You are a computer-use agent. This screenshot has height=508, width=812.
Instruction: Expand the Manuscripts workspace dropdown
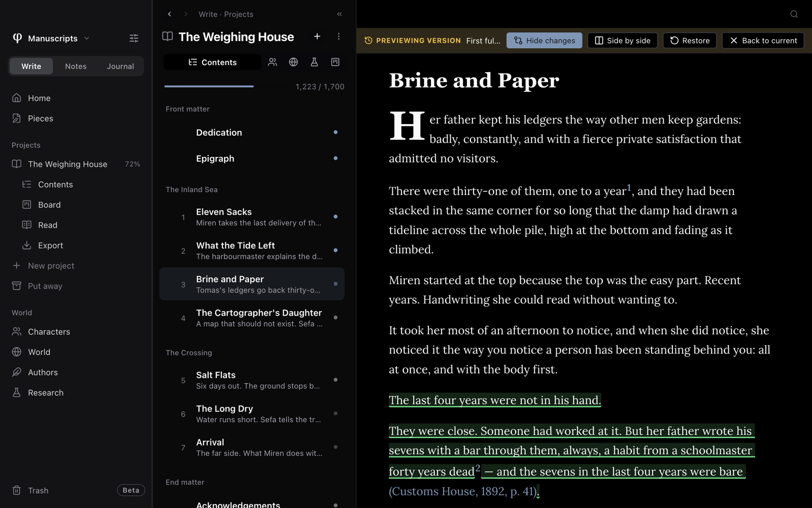(51, 38)
